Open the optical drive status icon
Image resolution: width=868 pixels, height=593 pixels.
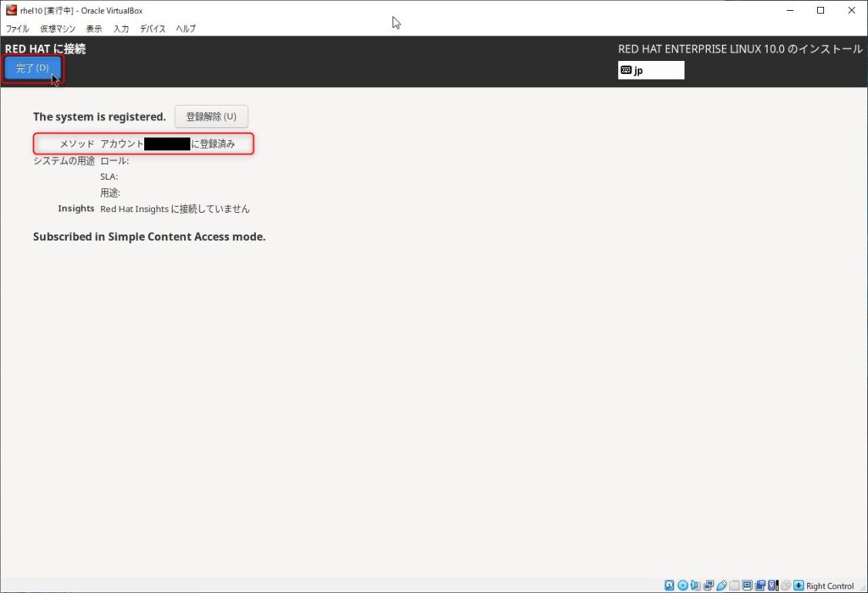pyautogui.click(x=682, y=585)
